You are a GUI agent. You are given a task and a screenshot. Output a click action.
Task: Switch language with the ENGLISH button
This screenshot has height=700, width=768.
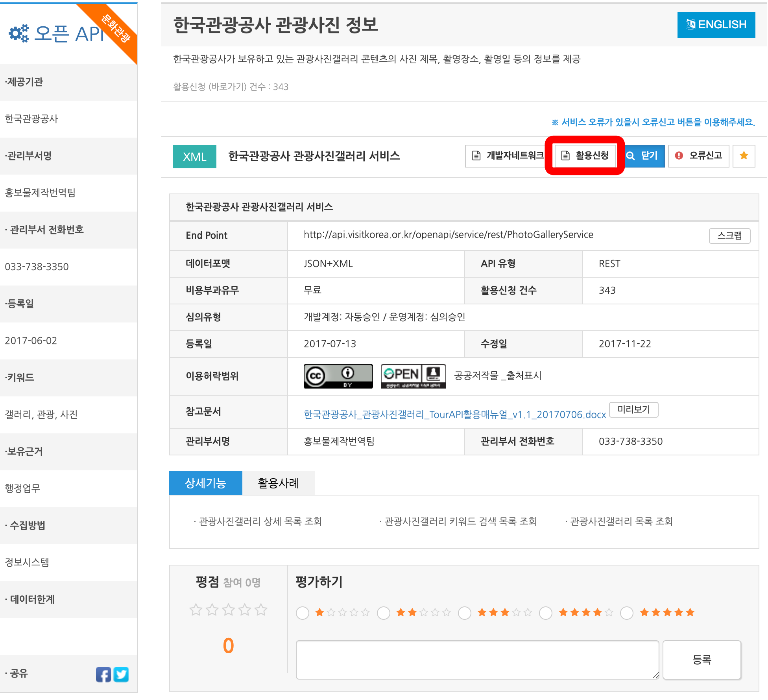point(716,25)
